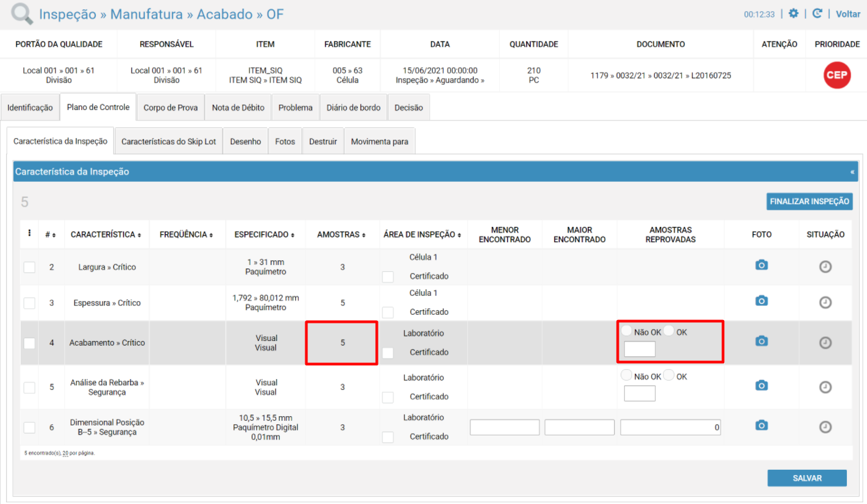Sort by the # column
Image resolution: width=867 pixels, height=504 pixels.
(50, 235)
